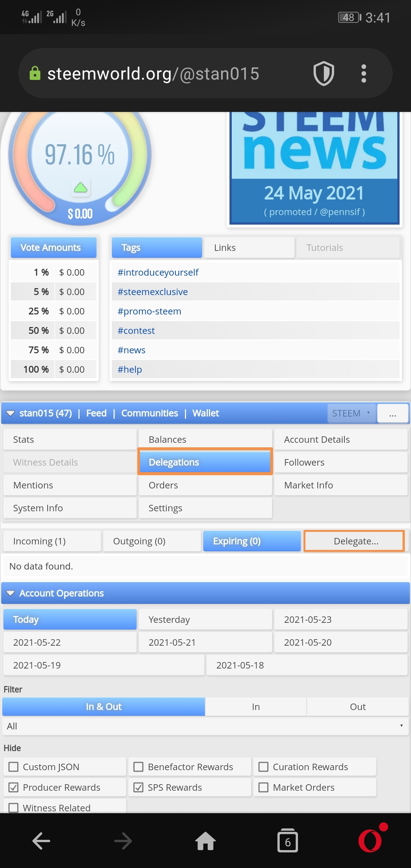Tap the steemworld.org address bar
The width and height of the screenshot is (411, 868).
coord(153,73)
